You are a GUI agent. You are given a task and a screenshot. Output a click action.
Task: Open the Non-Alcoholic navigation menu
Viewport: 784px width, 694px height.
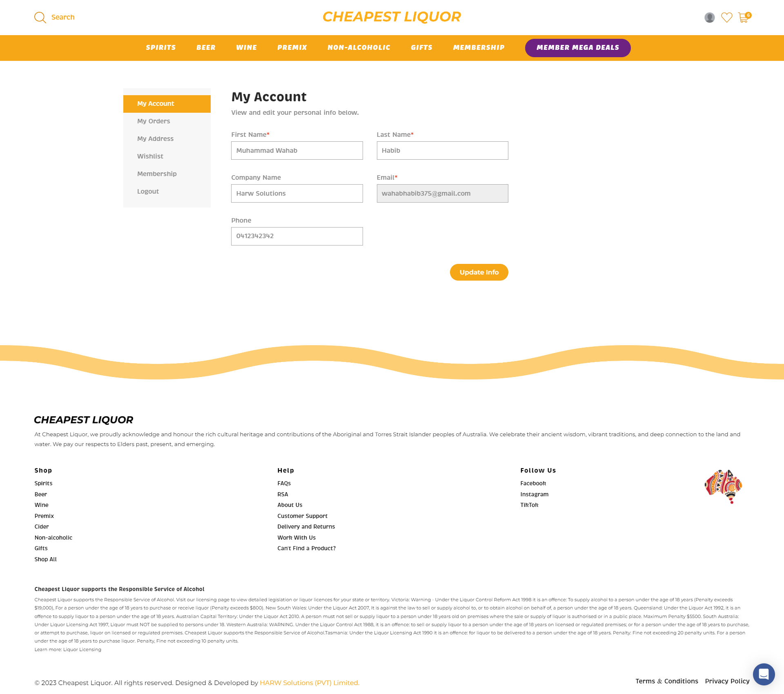(359, 48)
